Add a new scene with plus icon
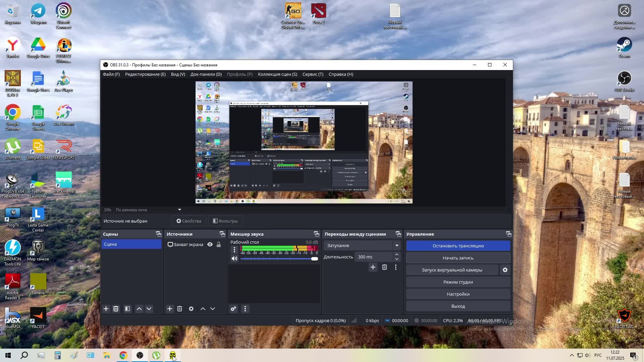The height and width of the screenshot is (362, 644). point(106,309)
